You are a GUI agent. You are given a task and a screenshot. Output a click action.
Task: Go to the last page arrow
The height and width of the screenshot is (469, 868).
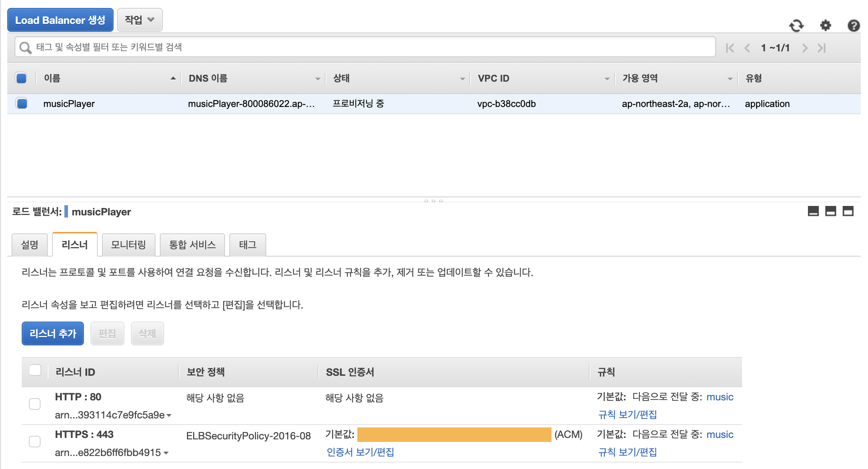(822, 48)
